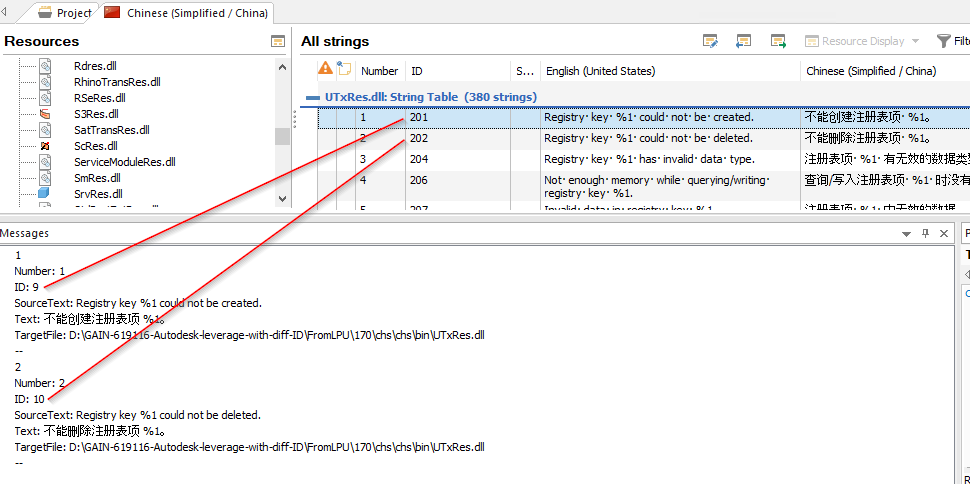Click the ServiceModuleRes.dll file icon
This screenshot has height=484, width=970.
[45, 162]
